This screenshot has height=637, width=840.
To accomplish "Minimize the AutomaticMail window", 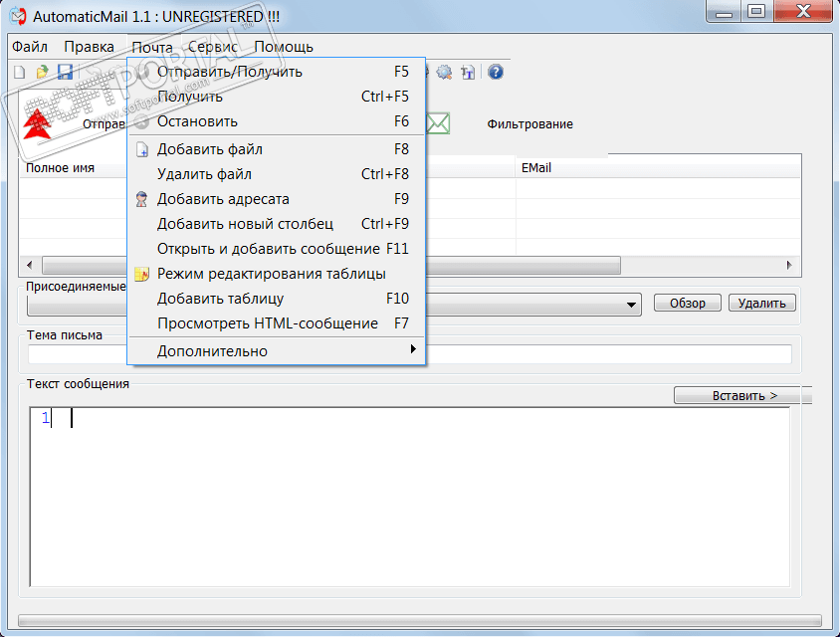I will 724,12.
